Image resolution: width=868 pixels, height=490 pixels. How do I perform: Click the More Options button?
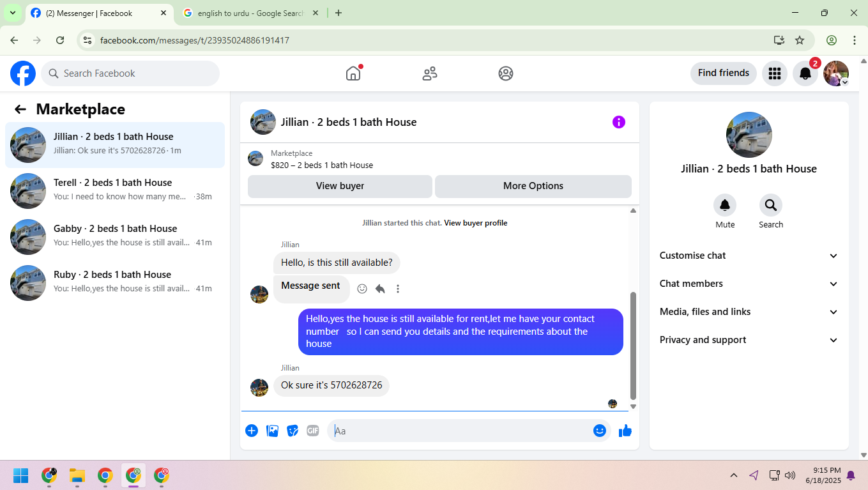[533, 186]
